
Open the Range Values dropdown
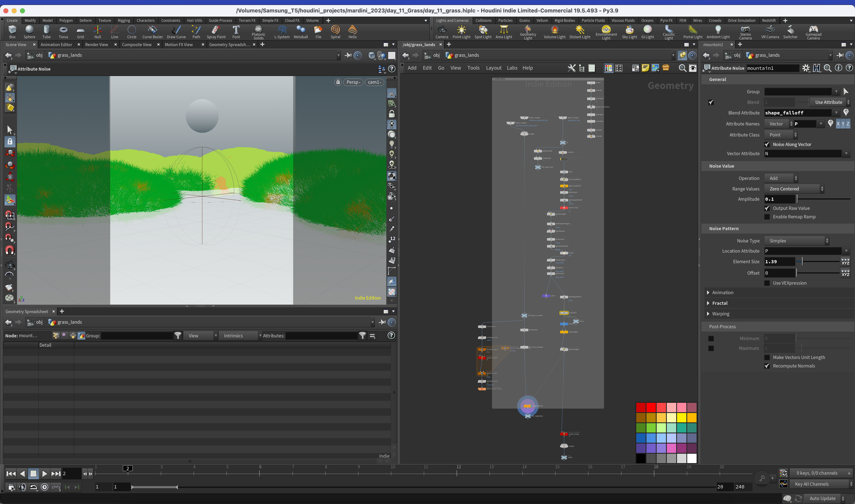(x=794, y=188)
